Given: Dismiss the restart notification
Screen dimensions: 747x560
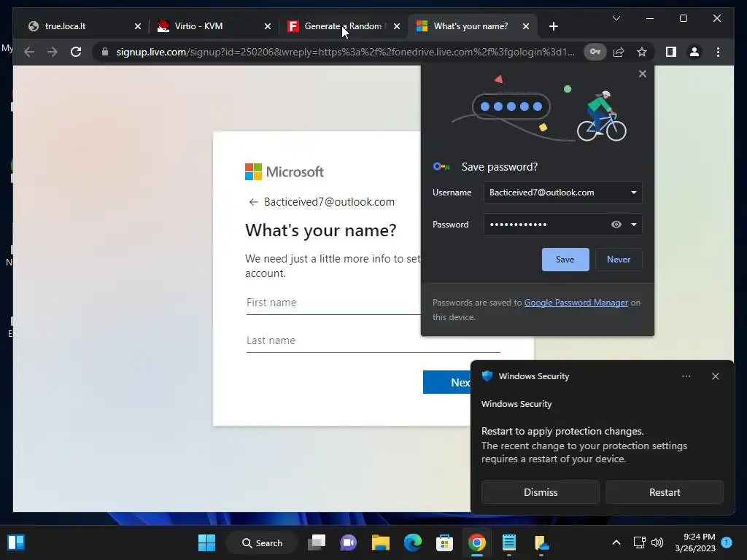Looking at the screenshot, I should click(x=541, y=492).
